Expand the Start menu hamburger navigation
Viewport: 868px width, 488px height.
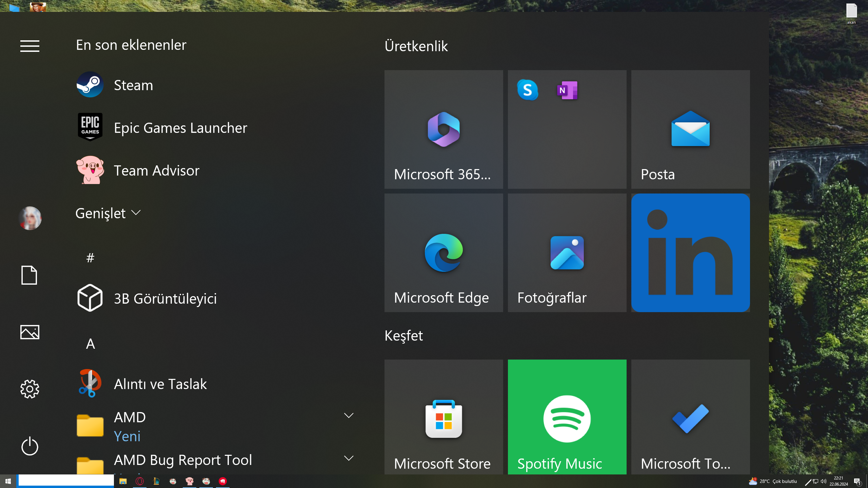click(30, 46)
